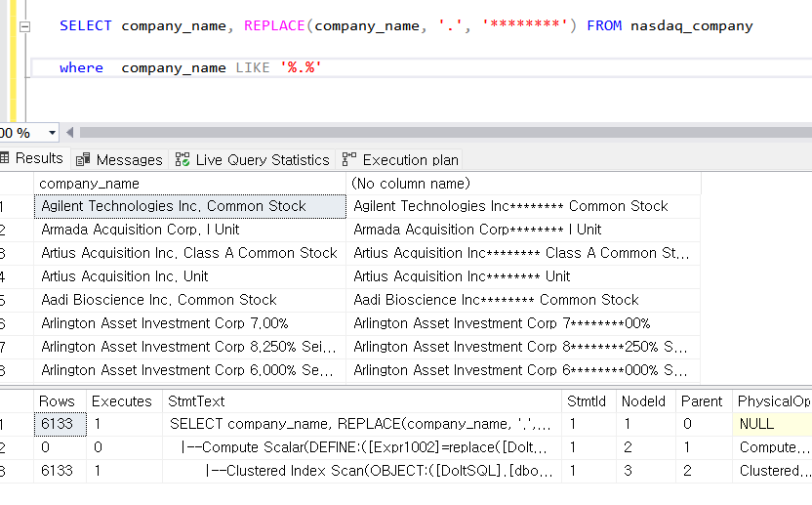Click the Messages tab icon
This screenshot has height=505, width=812.
tap(83, 159)
